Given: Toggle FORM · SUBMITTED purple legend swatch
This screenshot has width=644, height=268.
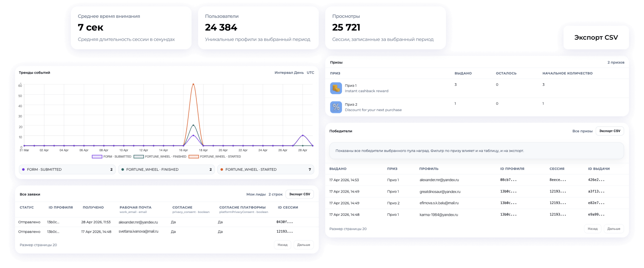Looking at the screenshot, I should click(x=97, y=157).
